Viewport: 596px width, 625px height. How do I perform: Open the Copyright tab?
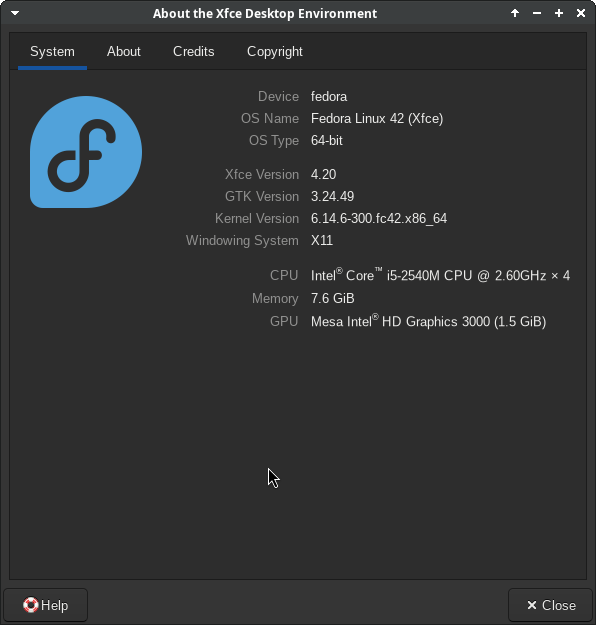275,52
